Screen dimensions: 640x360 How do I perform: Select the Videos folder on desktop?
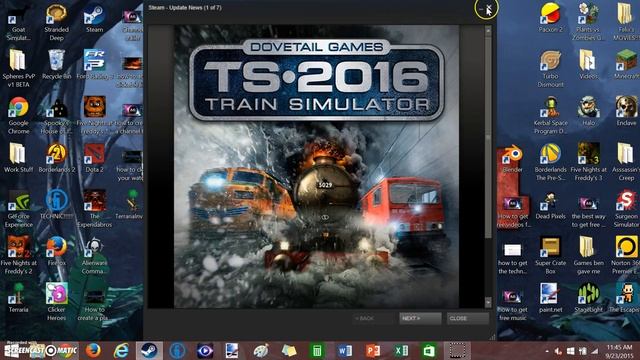tap(588, 65)
